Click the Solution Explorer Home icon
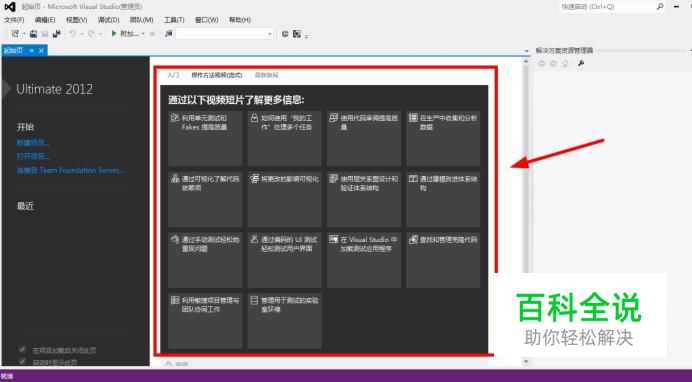The image size is (692, 382). (565, 64)
